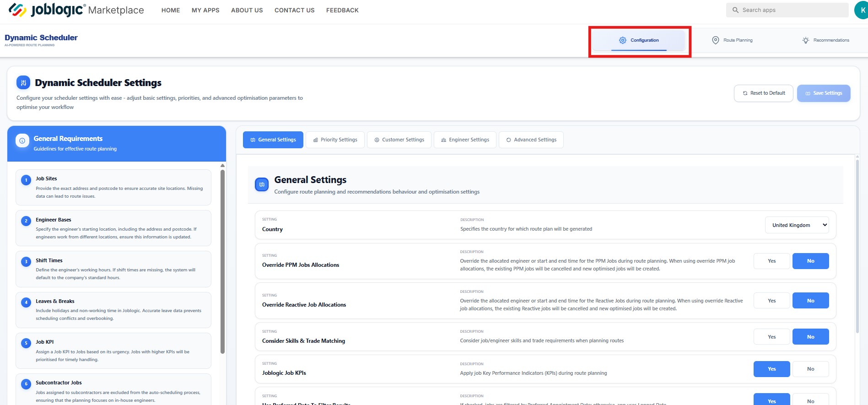868x405 pixels.
Task: Open the user avatar K menu
Action: point(862,10)
